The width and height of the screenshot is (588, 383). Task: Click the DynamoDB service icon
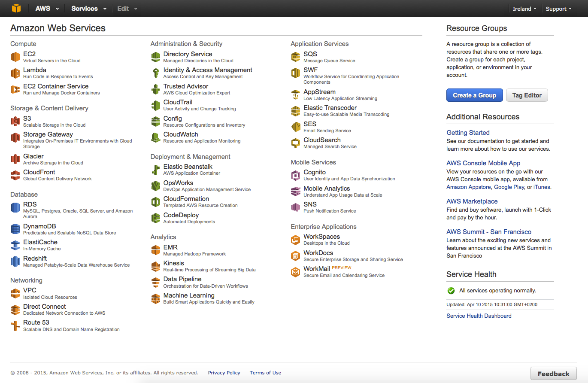pos(15,229)
